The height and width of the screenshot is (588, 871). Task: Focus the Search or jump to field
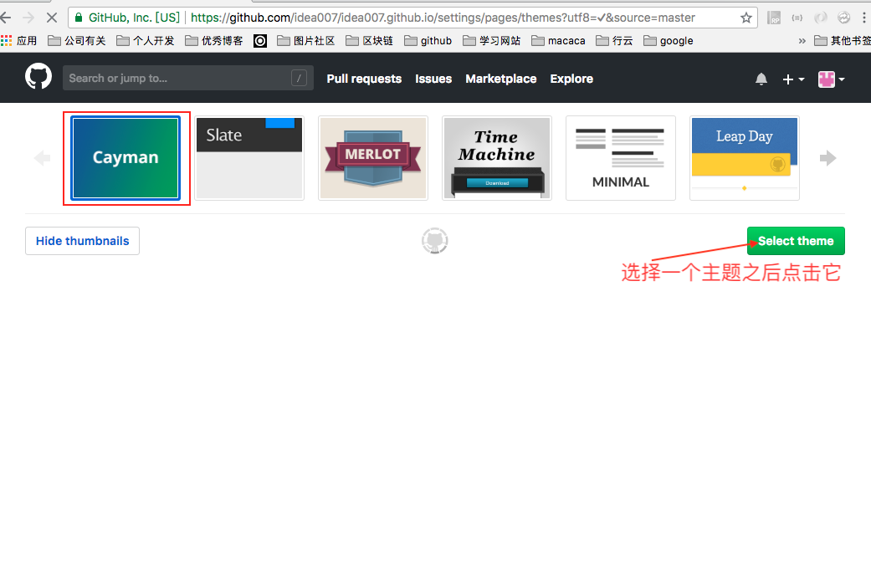pyautogui.click(x=187, y=79)
